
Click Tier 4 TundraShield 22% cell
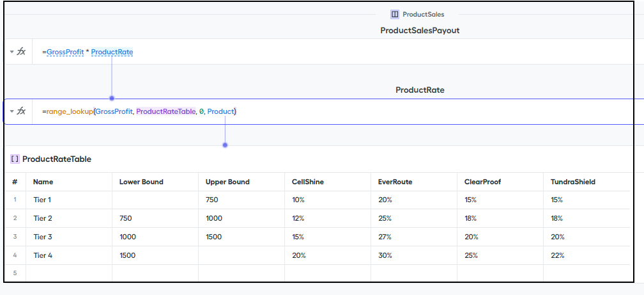586,255
